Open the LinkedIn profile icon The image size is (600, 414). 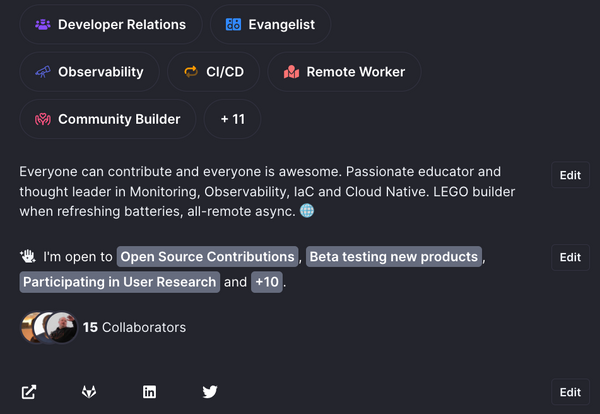pyautogui.click(x=149, y=392)
